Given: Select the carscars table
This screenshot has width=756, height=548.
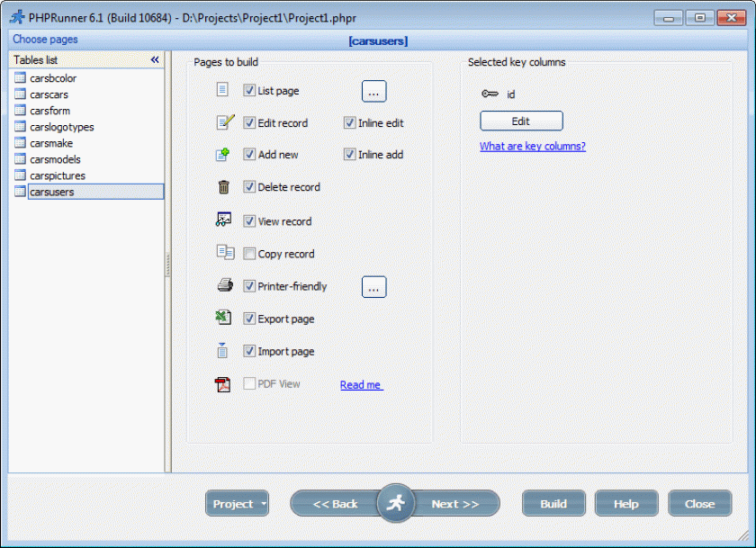Looking at the screenshot, I should [49, 94].
